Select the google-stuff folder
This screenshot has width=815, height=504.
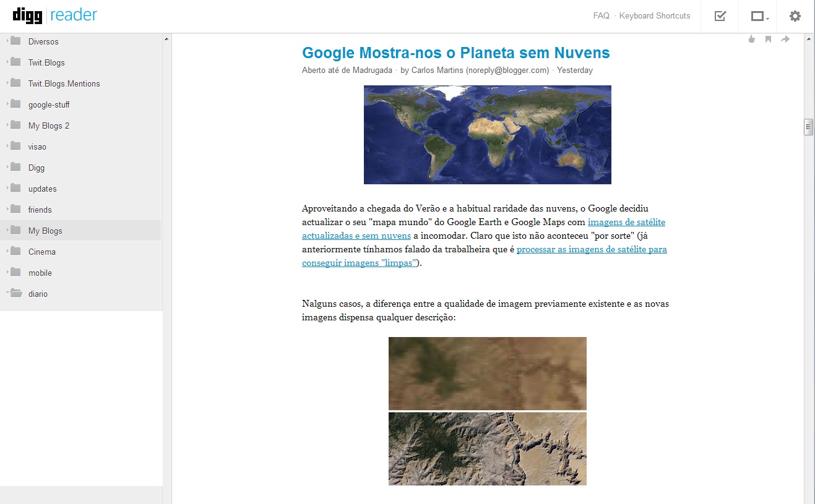48,104
